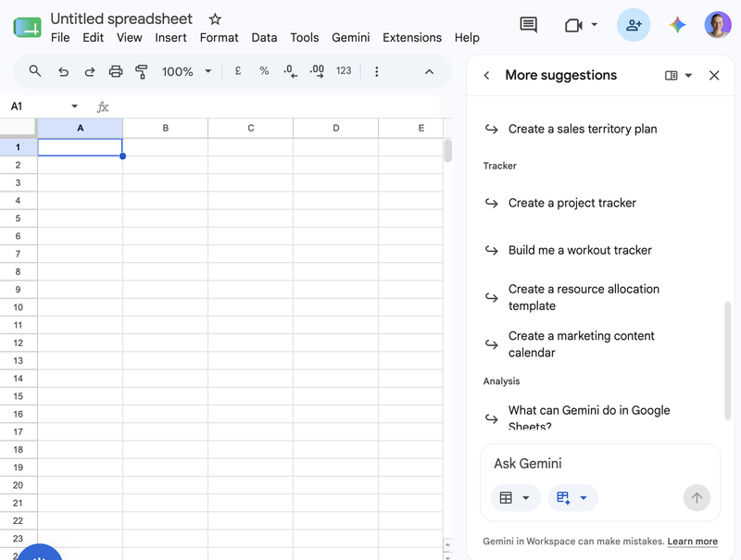Image resolution: width=741 pixels, height=560 pixels.
Task: Go back from More suggestions
Action: 486,75
